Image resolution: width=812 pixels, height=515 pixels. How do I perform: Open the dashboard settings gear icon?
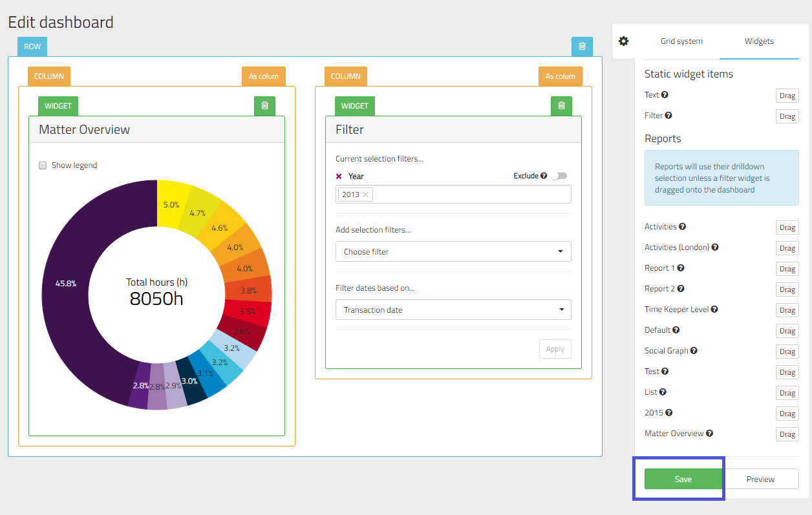point(623,41)
